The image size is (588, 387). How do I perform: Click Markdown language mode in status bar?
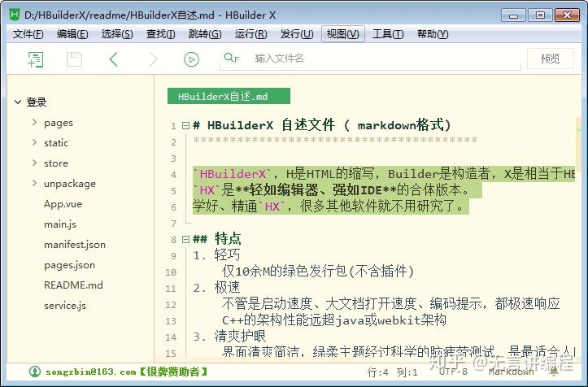coord(511,372)
